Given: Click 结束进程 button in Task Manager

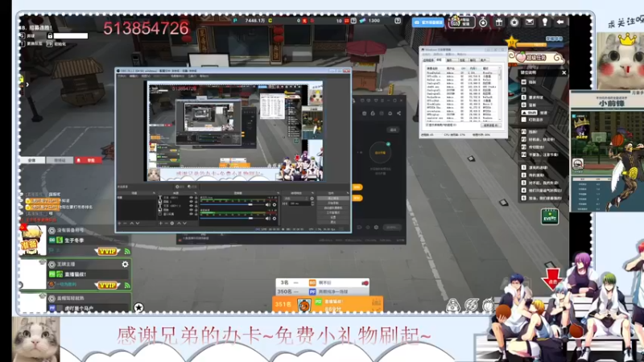Looking at the screenshot, I should (x=491, y=125).
